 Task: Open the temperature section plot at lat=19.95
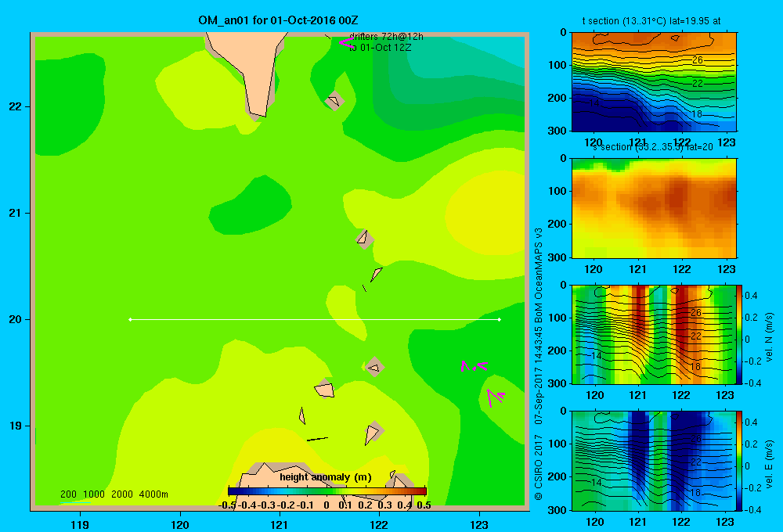pyautogui.click(x=654, y=81)
